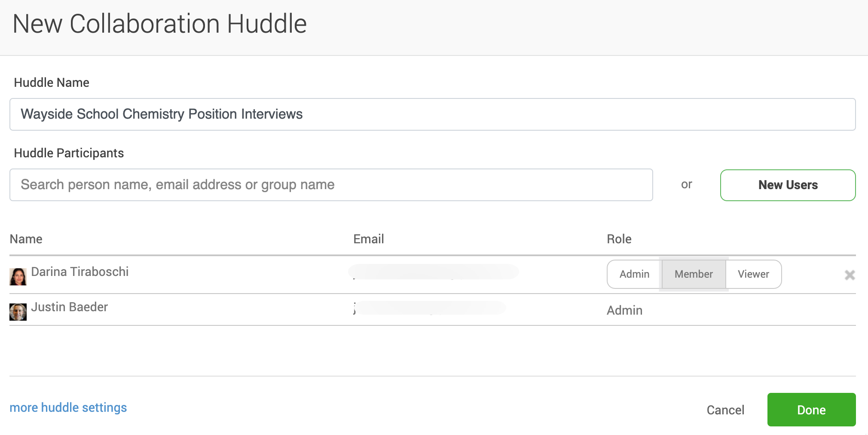This screenshot has width=868, height=435.
Task: Click the green Done button
Action: pos(811,410)
